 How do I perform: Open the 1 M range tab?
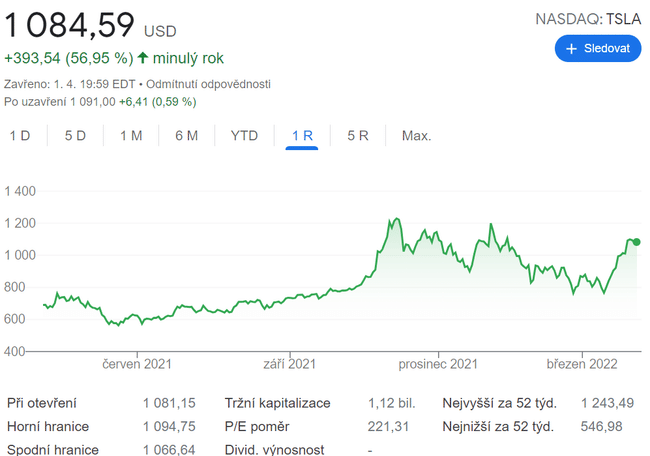131,136
